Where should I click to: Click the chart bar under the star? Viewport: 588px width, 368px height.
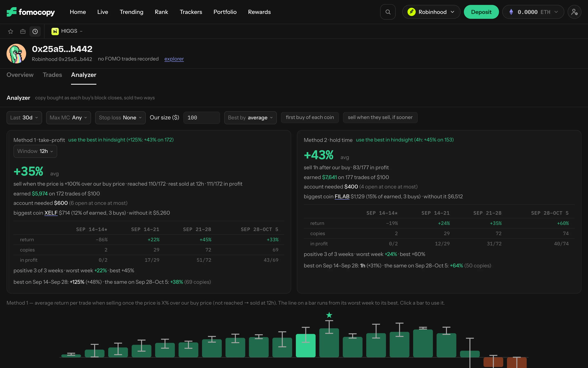(329, 343)
